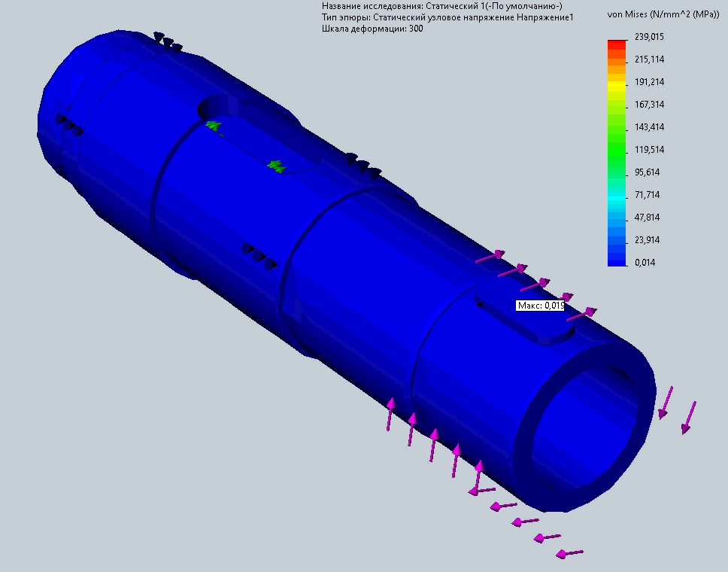
Task: Click the von Mises legend title
Action: (x=660, y=15)
